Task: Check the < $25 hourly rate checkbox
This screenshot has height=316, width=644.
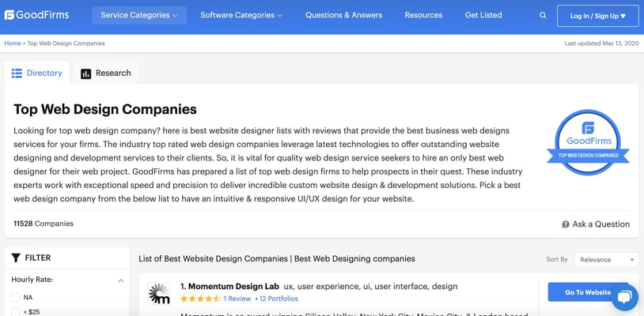Action: pyautogui.click(x=16, y=312)
